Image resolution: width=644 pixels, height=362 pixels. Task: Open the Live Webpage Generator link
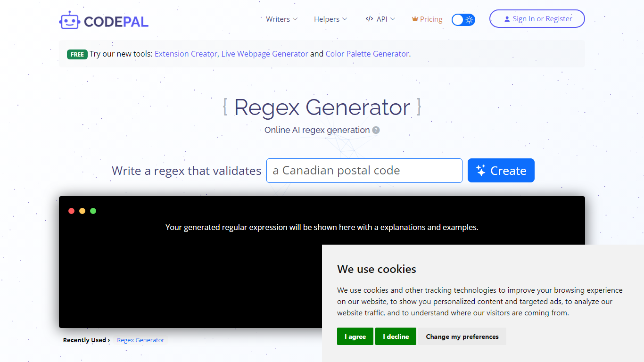[x=264, y=54]
